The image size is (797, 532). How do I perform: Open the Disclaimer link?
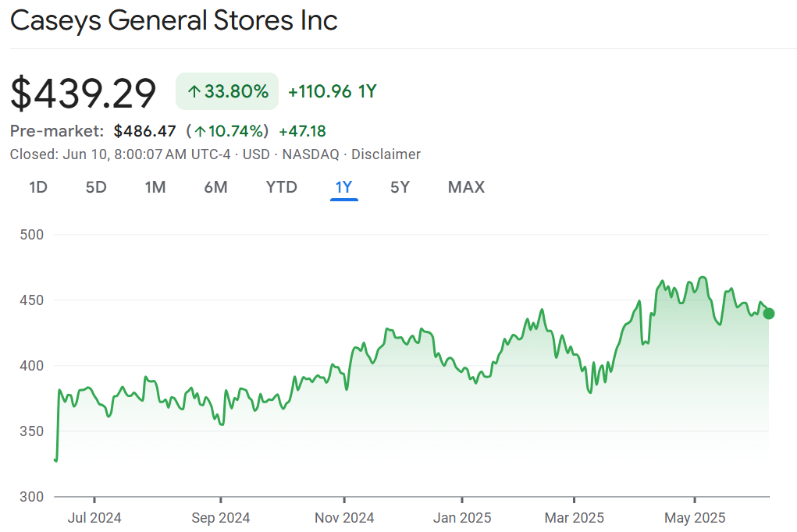pos(386,154)
